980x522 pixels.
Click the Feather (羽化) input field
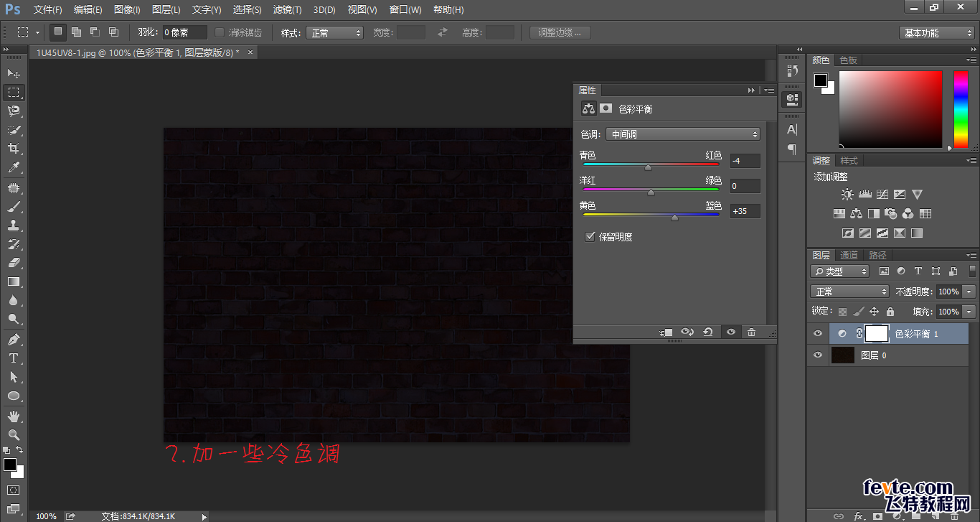coord(184,32)
